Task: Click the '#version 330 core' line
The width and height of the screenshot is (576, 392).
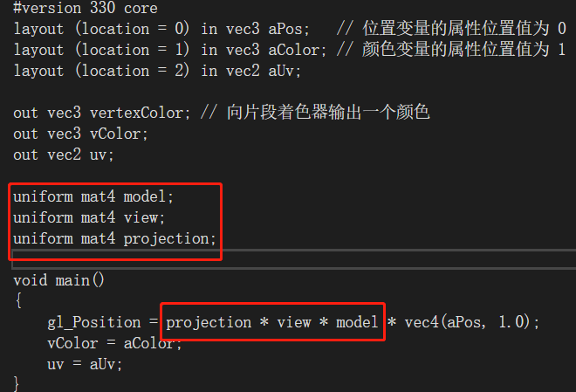Action: click(86, 8)
